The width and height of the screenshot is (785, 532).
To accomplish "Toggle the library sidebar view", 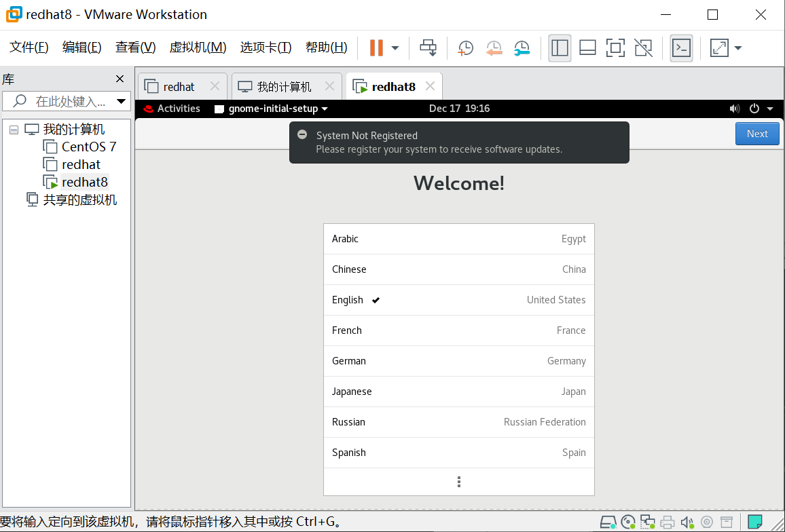I will [560, 48].
